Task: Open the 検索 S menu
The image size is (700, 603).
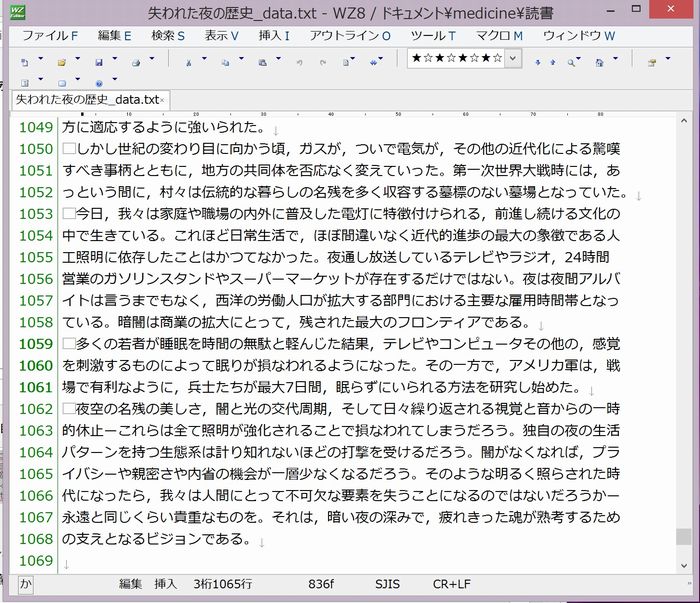Action: tap(168, 36)
